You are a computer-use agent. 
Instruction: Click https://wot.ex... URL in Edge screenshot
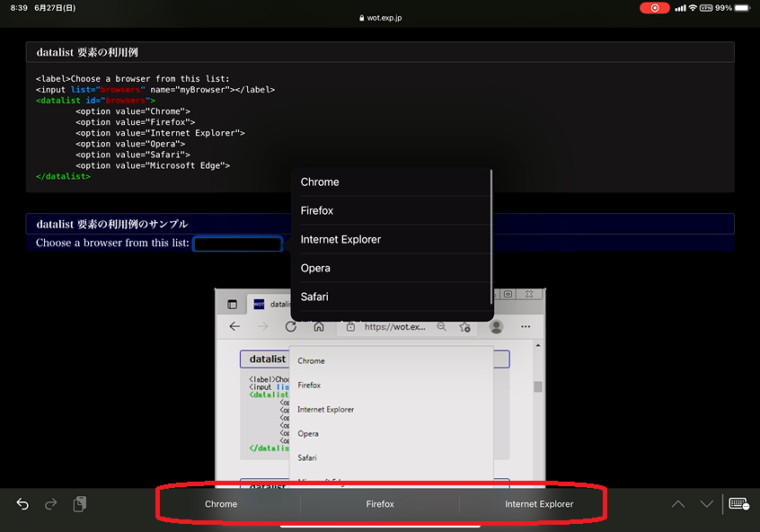pyautogui.click(x=394, y=327)
